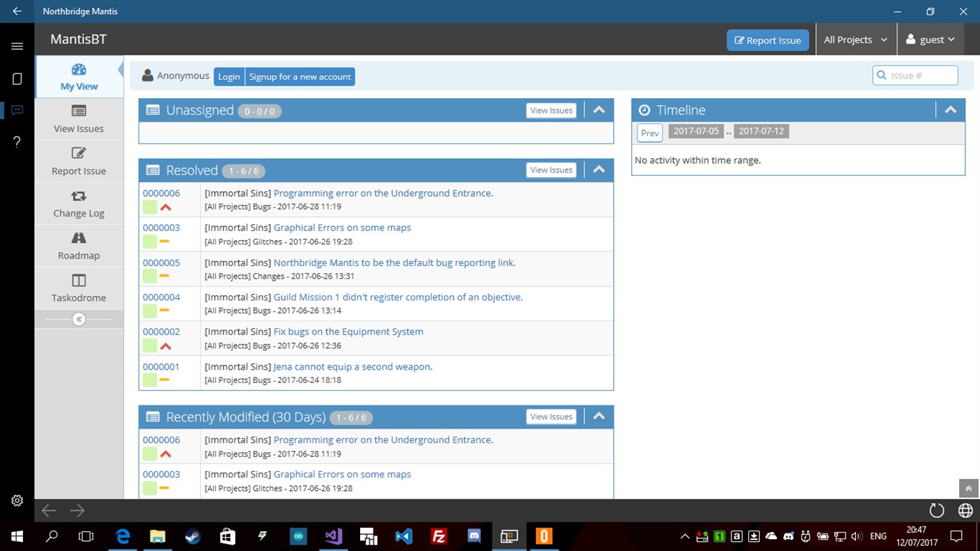Viewport: 980px width, 551px height.
Task: Open issue 0000005 link
Action: coord(161,263)
